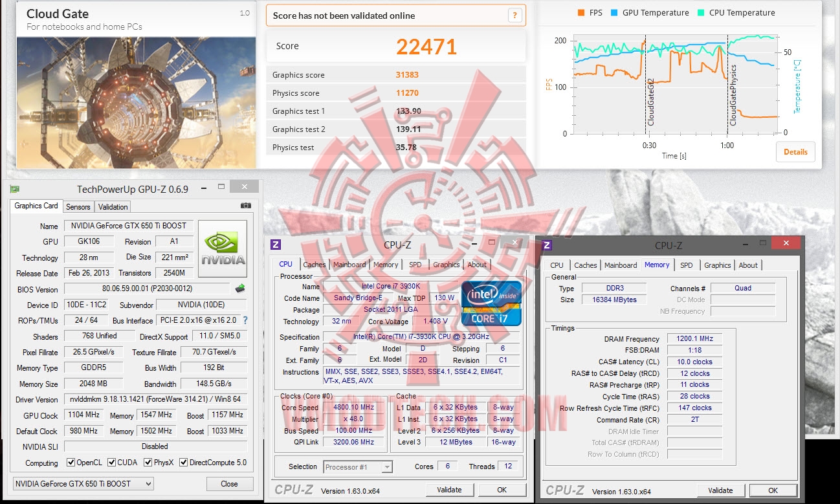The width and height of the screenshot is (840, 504).
Task: Switch to the Validation tab in GPU-Z
Action: pos(113,206)
